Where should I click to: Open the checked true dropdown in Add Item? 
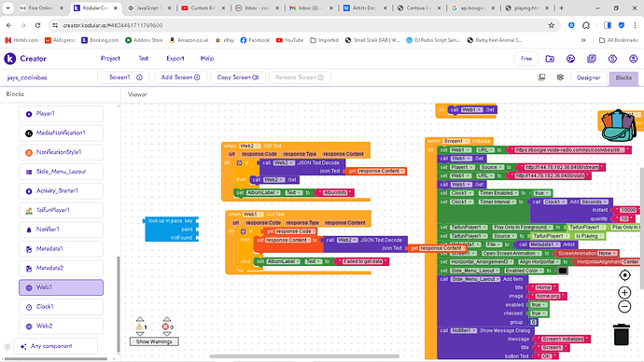[x=538, y=313]
